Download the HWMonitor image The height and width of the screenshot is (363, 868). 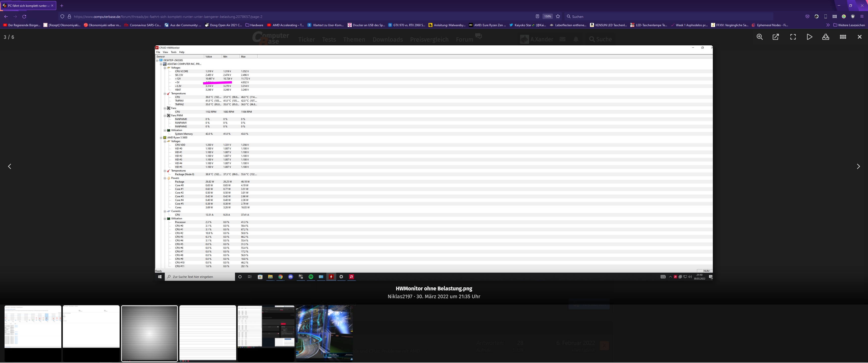826,37
